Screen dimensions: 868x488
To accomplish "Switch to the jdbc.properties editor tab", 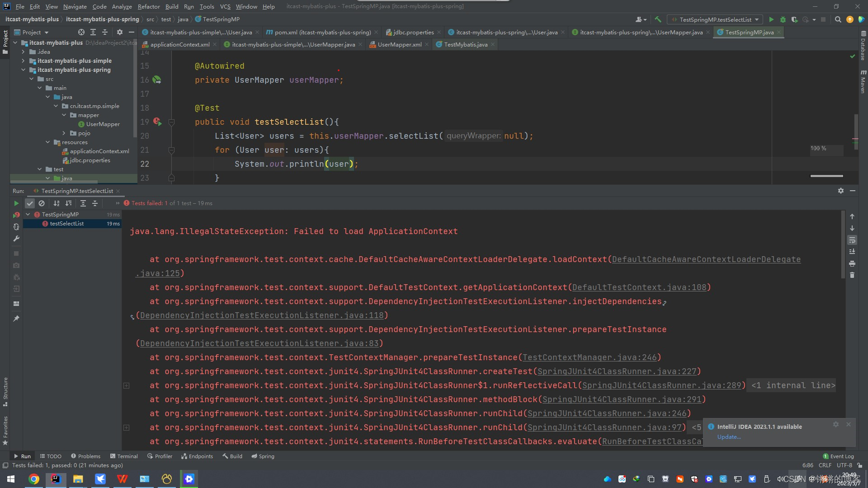I will point(413,32).
